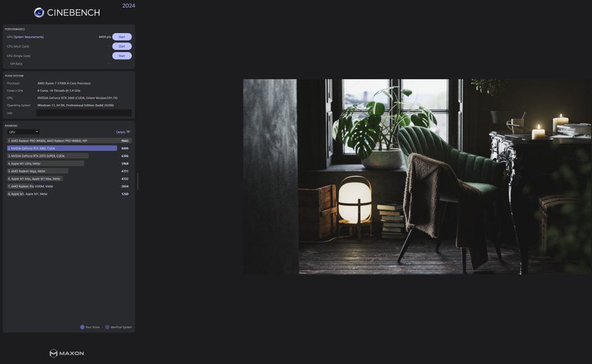Select the Apple M1, Metal ranking row
The height and width of the screenshot is (364, 592).
[x=69, y=194]
